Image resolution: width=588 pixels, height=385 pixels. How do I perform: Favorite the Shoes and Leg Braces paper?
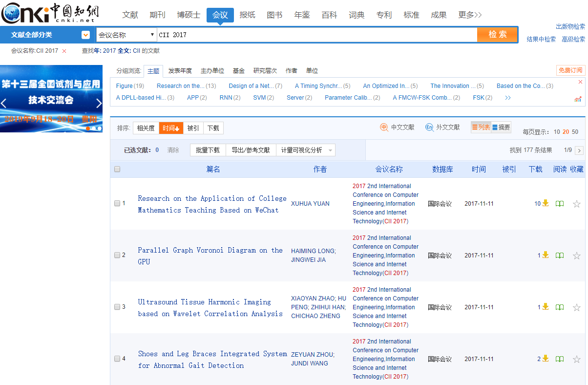576,359
